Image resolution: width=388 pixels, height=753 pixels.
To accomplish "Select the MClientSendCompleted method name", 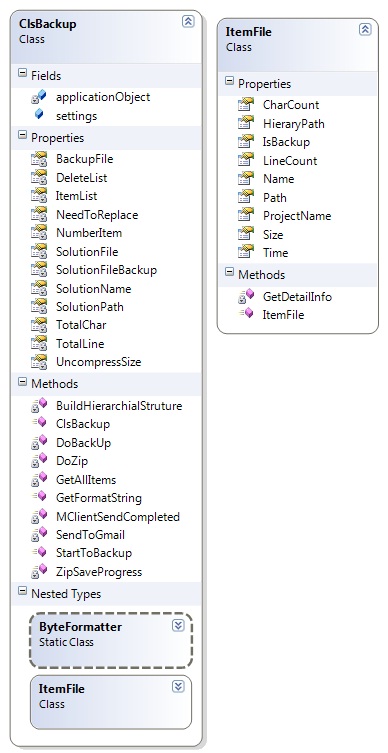I will (118, 517).
